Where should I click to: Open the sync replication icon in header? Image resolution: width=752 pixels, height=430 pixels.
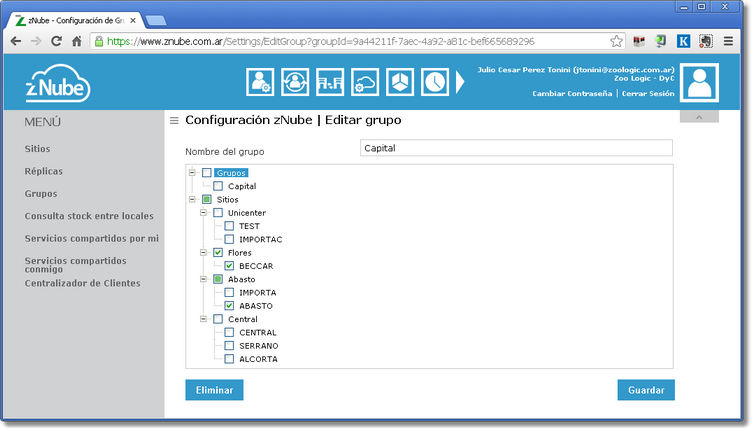click(x=295, y=82)
